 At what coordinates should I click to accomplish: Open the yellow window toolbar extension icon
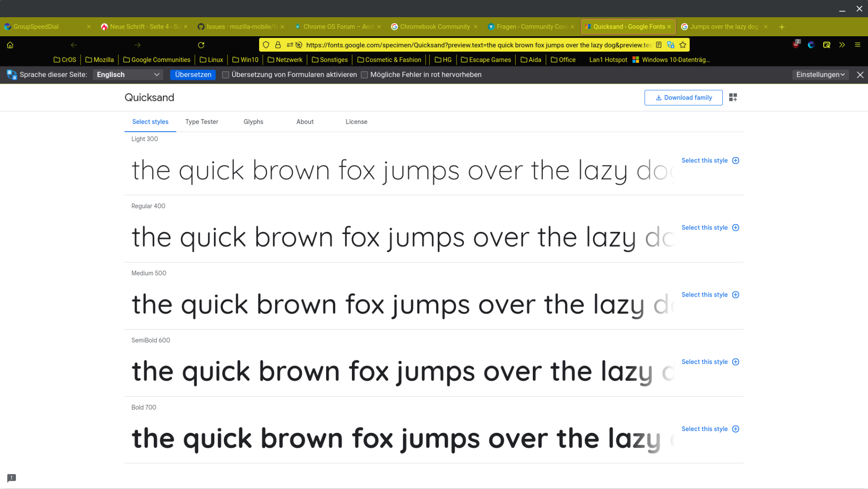(827, 45)
